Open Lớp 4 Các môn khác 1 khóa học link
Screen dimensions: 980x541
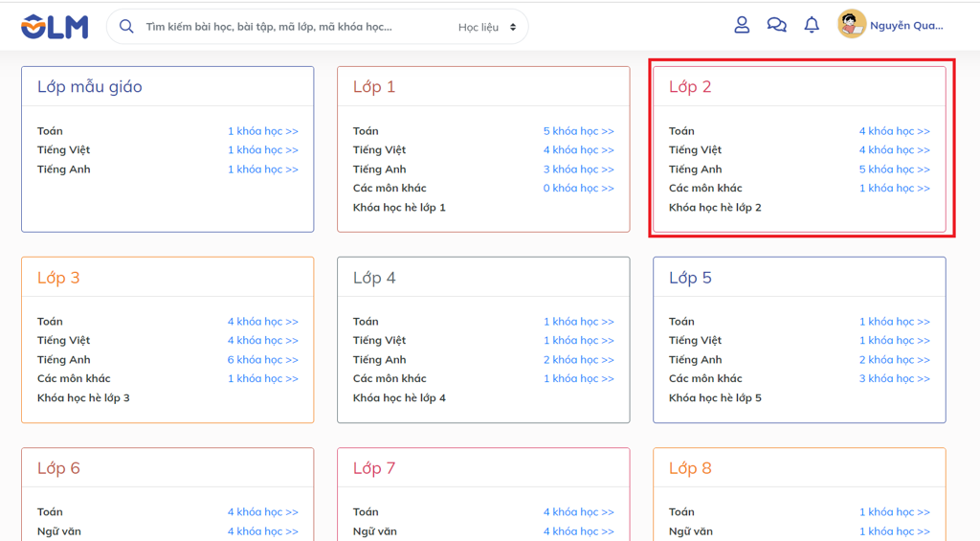578,378
